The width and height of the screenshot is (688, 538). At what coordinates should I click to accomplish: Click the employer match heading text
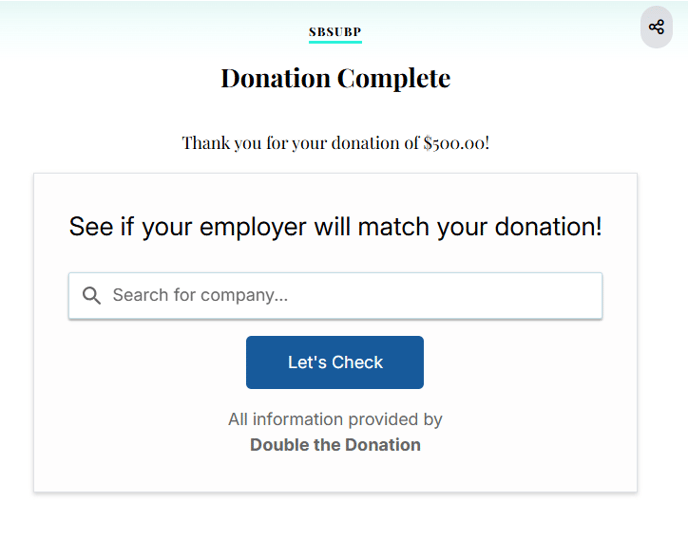point(335,227)
